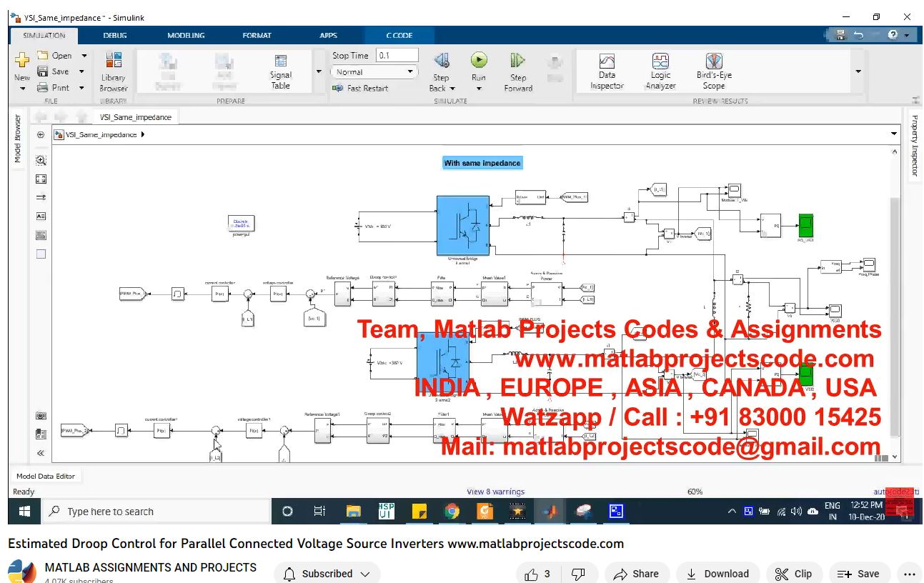This screenshot has width=924, height=583.
Task: Toggle the Property Inspector side panel
Action: pyautogui.click(x=914, y=145)
